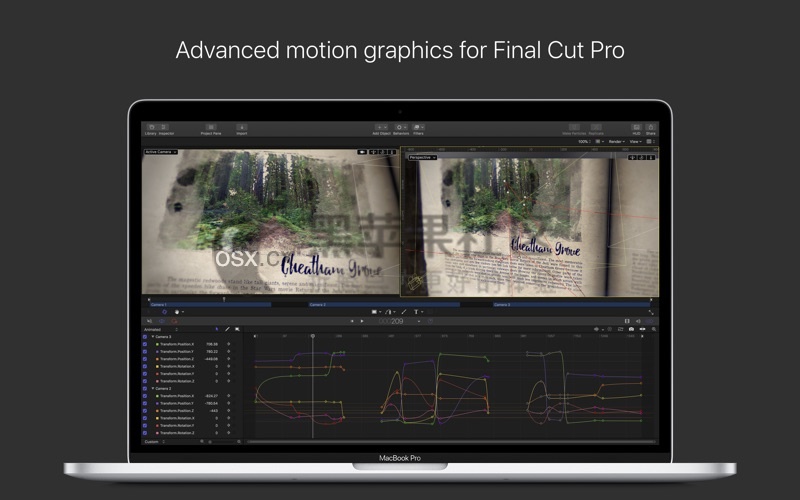Image resolution: width=800 pixels, height=500 pixels.
Task: Open the Active Camera dropdown
Action: pyautogui.click(x=161, y=152)
